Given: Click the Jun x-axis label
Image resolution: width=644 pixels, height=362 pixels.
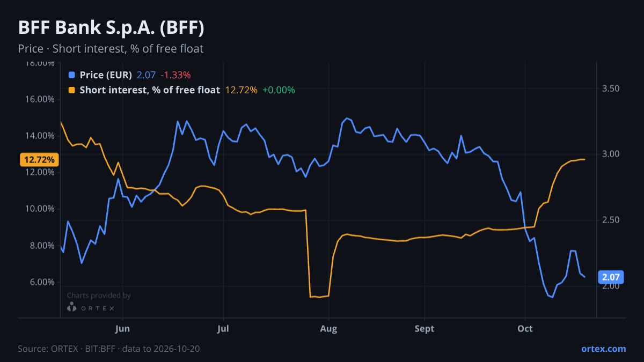Looking at the screenshot, I should (123, 329).
